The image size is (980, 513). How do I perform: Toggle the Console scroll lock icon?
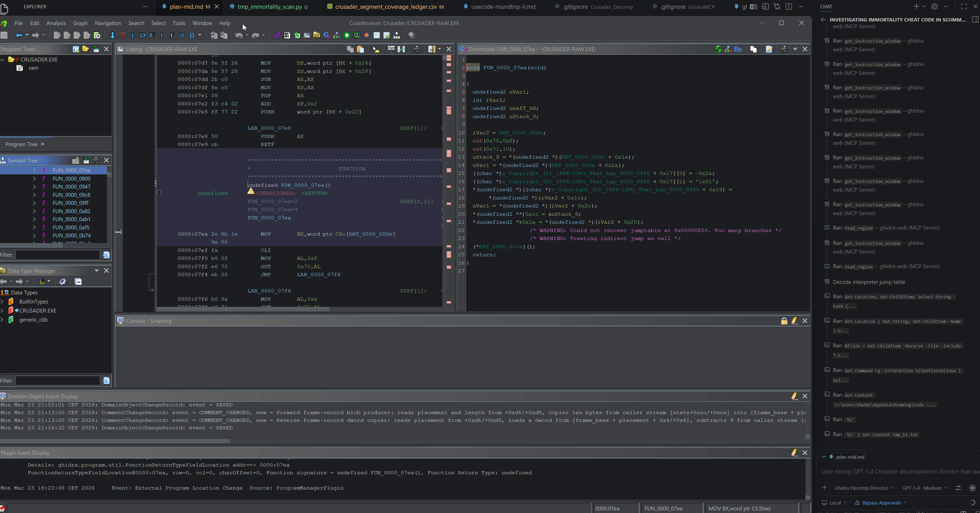pyautogui.click(x=784, y=321)
